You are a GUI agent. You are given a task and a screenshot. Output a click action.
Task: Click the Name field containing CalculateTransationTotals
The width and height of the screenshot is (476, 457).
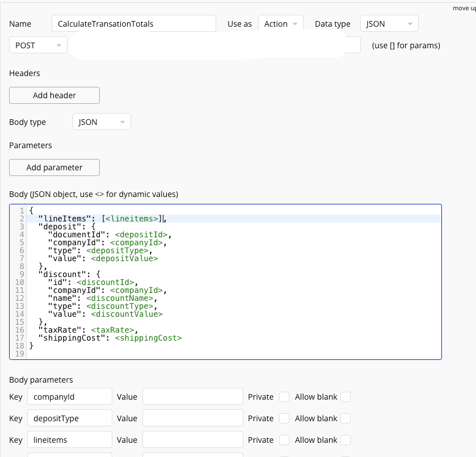pyautogui.click(x=135, y=23)
